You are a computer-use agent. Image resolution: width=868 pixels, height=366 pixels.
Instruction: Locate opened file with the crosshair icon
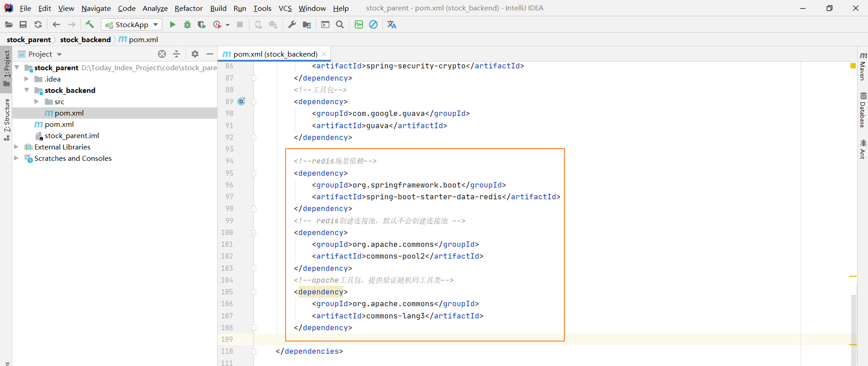[162, 54]
